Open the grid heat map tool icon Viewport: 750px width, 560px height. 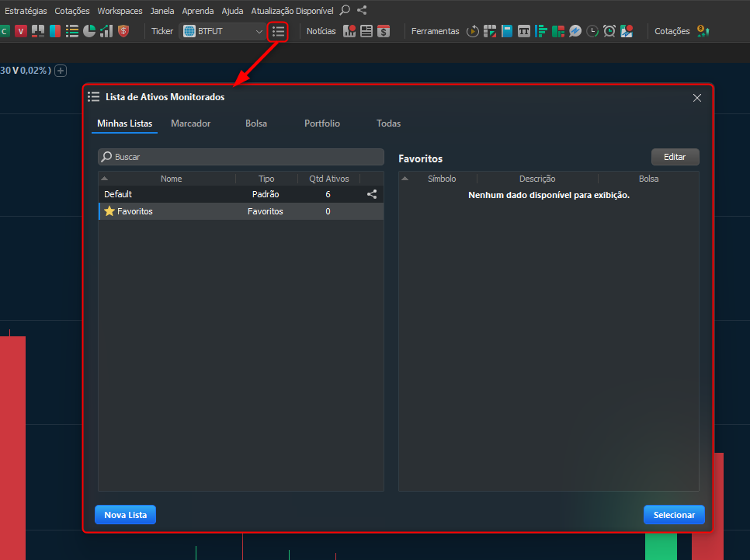click(x=490, y=32)
